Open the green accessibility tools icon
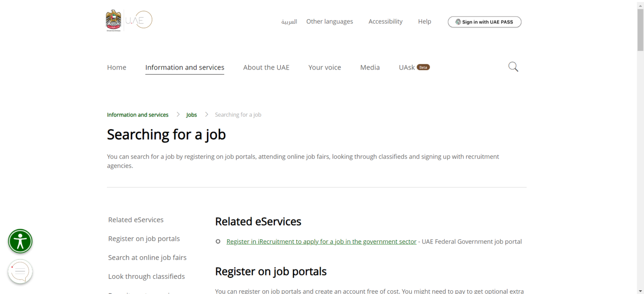 (20, 241)
